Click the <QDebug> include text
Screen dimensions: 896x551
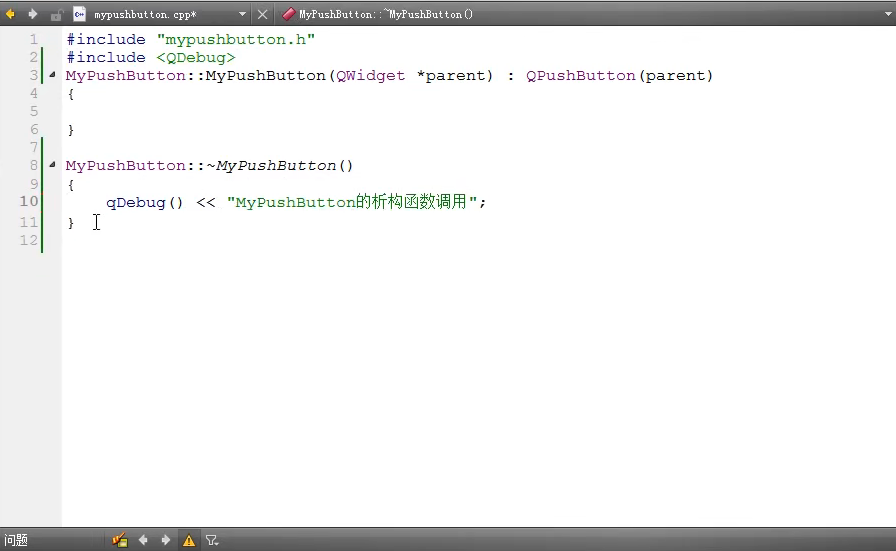pyautogui.click(x=195, y=58)
